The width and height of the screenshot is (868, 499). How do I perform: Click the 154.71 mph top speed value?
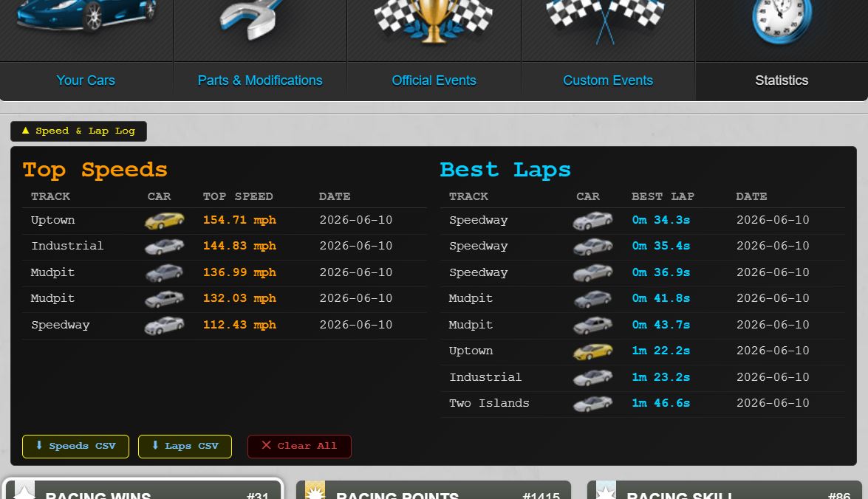(x=239, y=220)
